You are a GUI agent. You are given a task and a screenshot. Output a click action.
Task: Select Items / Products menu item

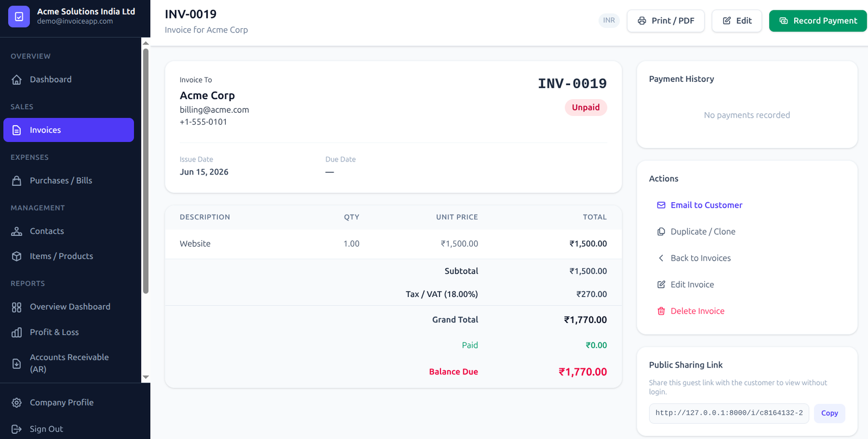coord(68,256)
